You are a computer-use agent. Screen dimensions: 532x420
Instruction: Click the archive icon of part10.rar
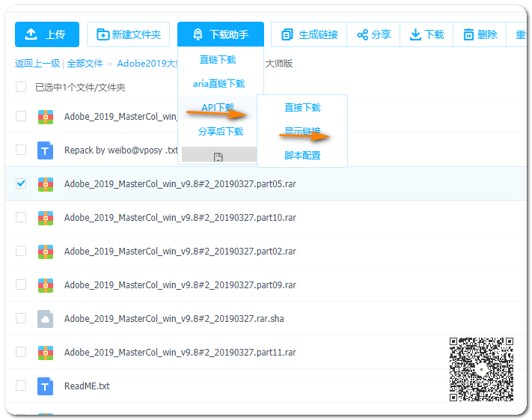pyautogui.click(x=46, y=218)
